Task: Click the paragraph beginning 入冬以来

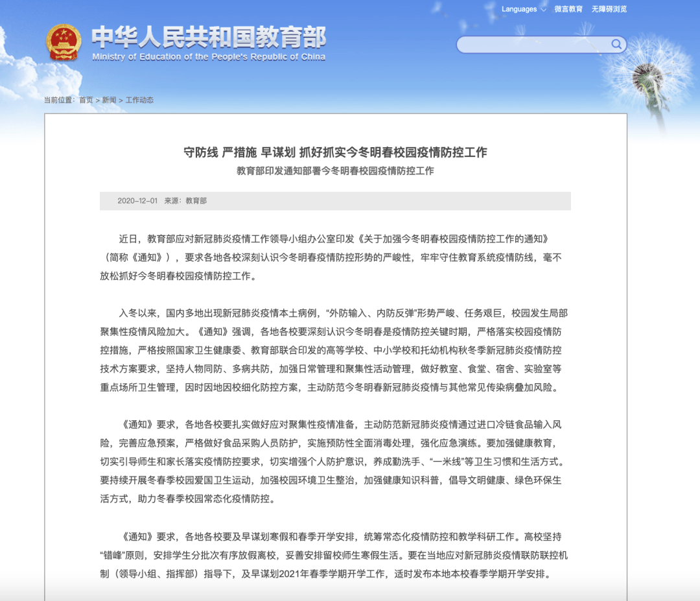Action: click(x=335, y=350)
